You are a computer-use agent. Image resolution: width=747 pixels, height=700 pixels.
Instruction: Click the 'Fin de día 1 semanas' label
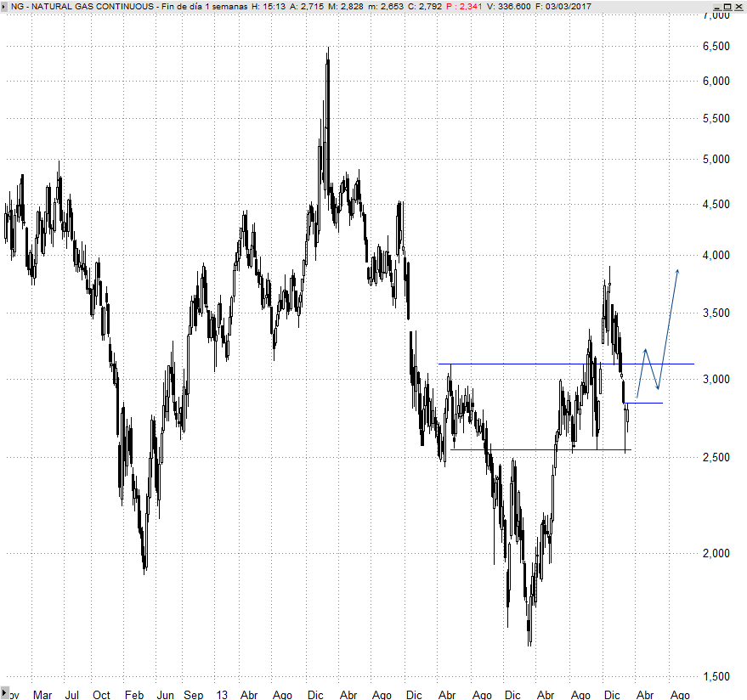pos(204,7)
